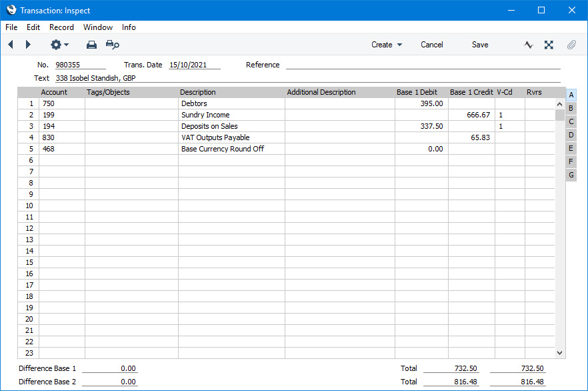Open the gear operations menu
The height and width of the screenshot is (391, 588).
(x=59, y=45)
